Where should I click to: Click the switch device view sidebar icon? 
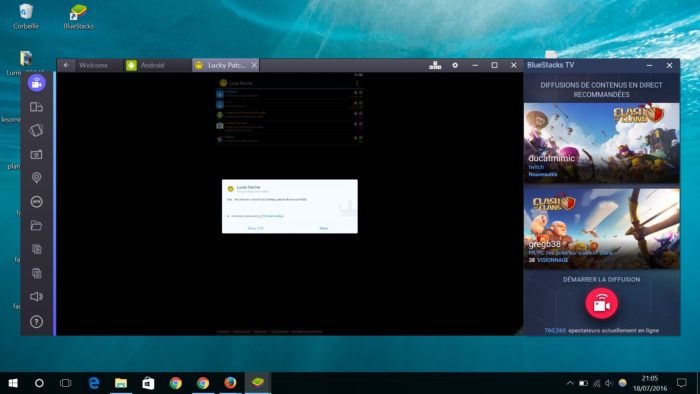click(36, 107)
